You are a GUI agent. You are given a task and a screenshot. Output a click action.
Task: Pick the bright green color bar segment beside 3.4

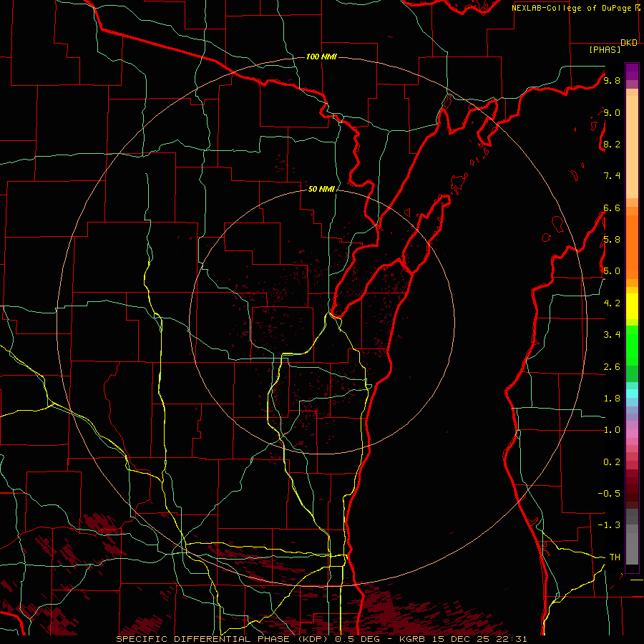pos(632,345)
